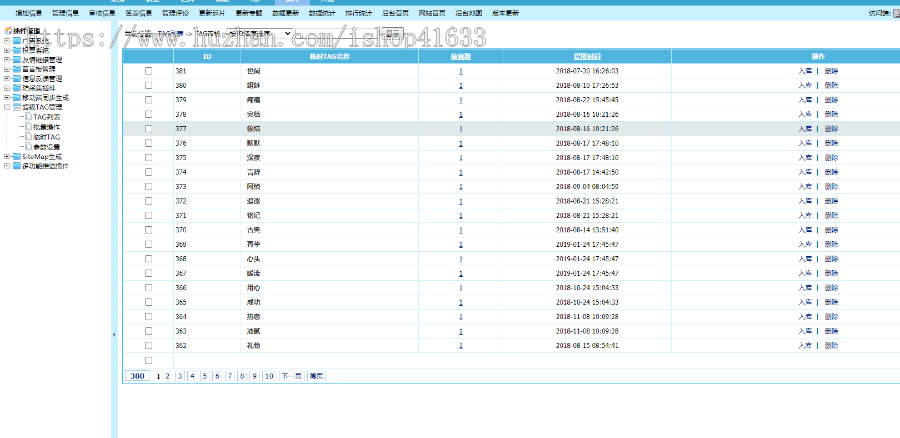Viewport: 900px width, 438px height.
Task: Expand the 友情链接管理 tree node
Action: pyautogui.click(x=7, y=59)
